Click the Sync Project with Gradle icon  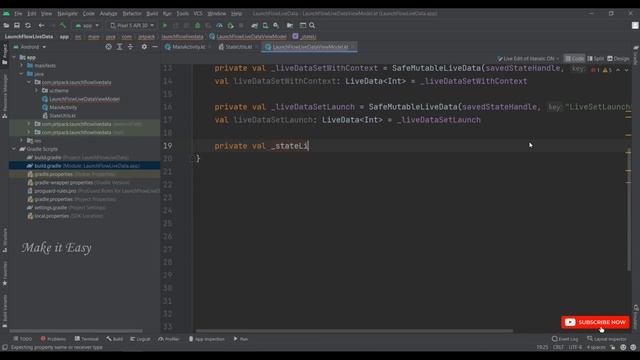click(254, 25)
